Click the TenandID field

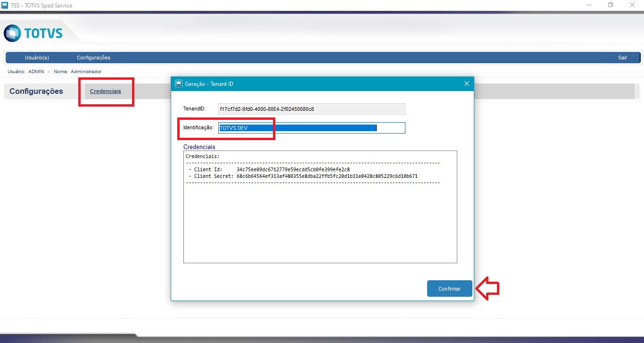(x=312, y=109)
